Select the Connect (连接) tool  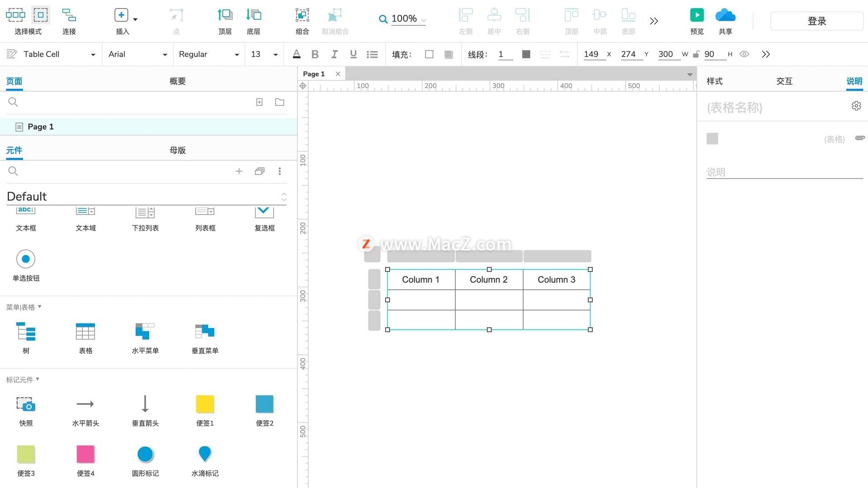tap(69, 15)
